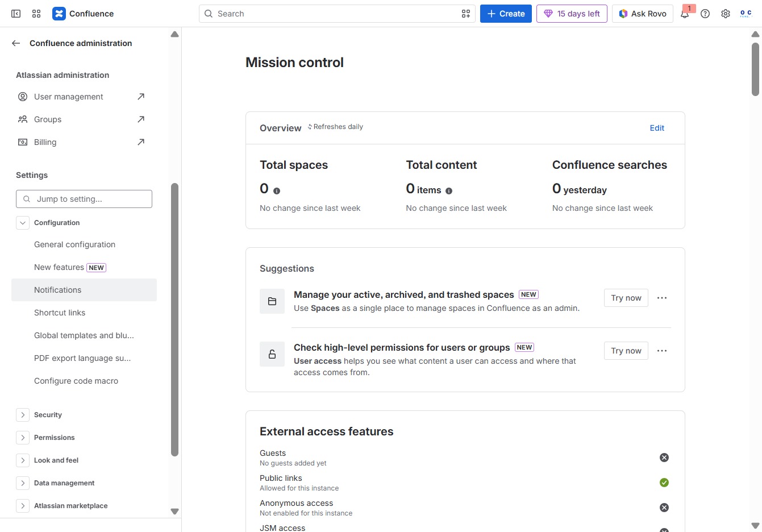The image size is (762, 532).
Task: Open Ask Rovo
Action: click(x=643, y=14)
